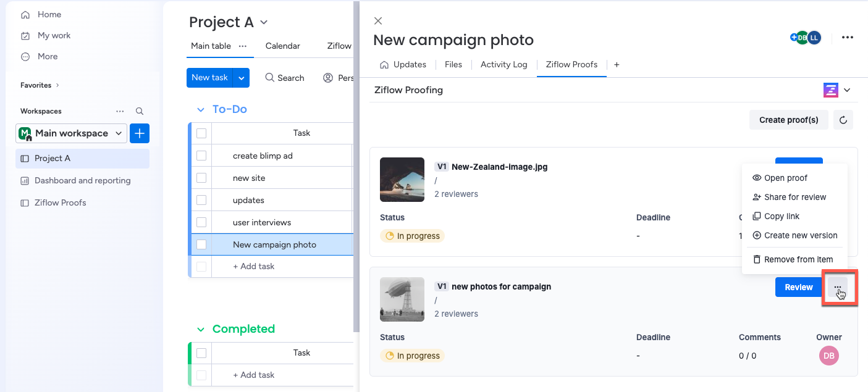868x392 pixels.
Task: Click the Ziflow logo icon
Action: 831,90
